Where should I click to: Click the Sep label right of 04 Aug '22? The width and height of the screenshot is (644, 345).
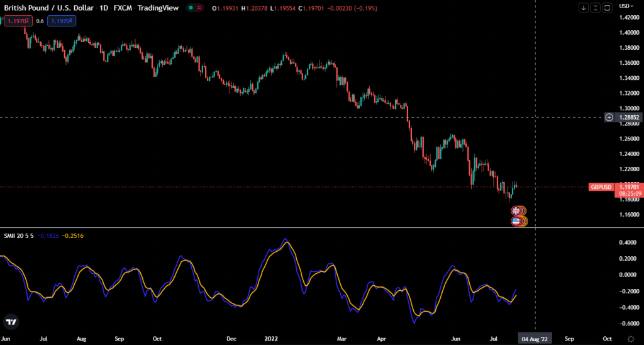click(x=569, y=339)
